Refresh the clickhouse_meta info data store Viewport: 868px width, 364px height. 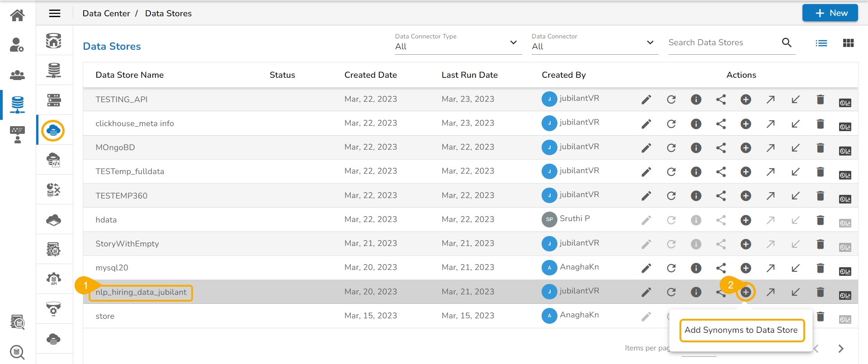point(671,123)
